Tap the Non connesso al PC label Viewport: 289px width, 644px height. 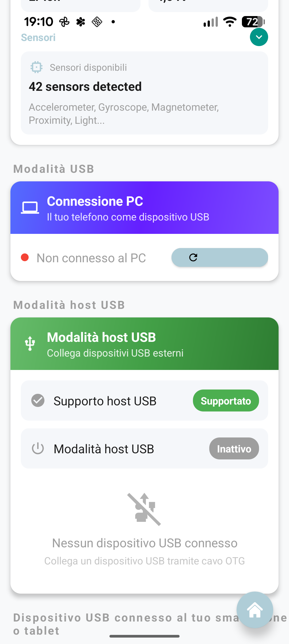coord(91,258)
